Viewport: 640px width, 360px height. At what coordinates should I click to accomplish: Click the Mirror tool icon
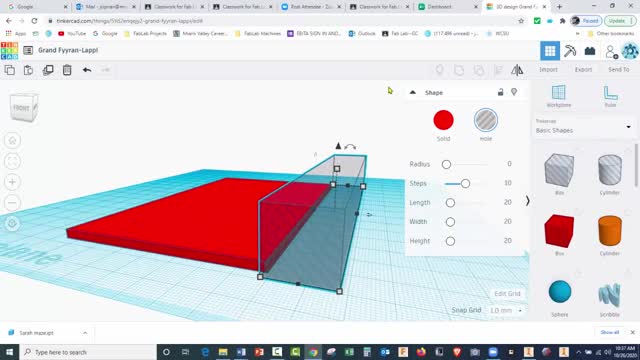517,70
